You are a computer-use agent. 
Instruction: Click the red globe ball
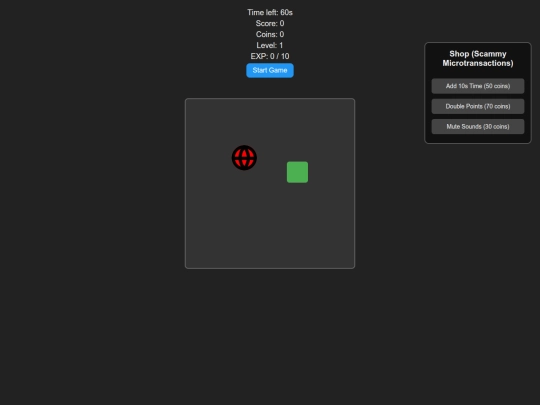(x=244, y=158)
